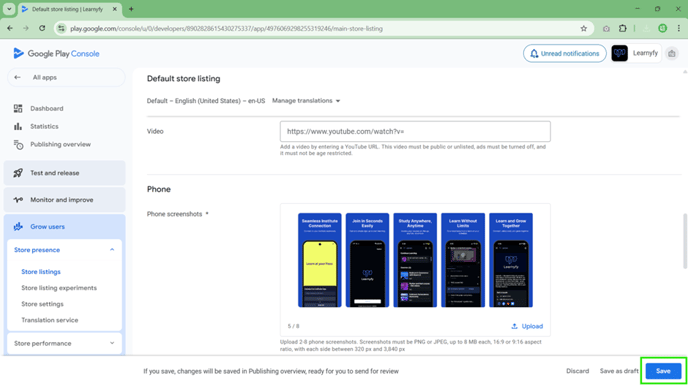Save the store listing
688x386 pixels.
[663, 371]
